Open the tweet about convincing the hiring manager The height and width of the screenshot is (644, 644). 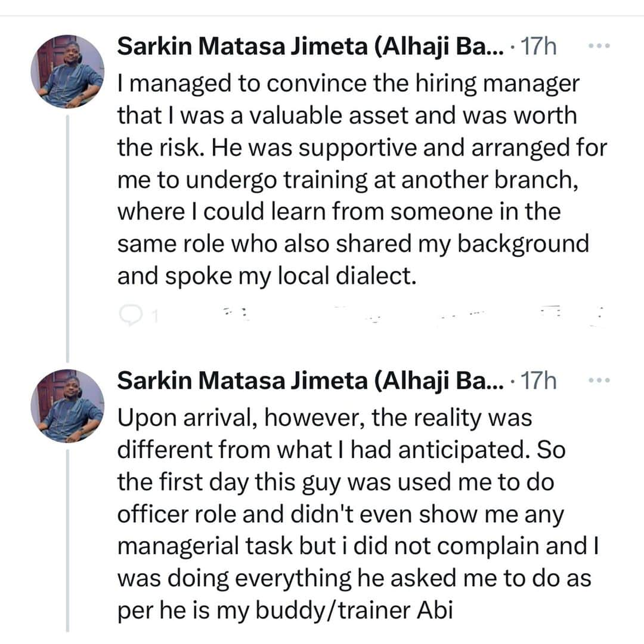coord(352,179)
